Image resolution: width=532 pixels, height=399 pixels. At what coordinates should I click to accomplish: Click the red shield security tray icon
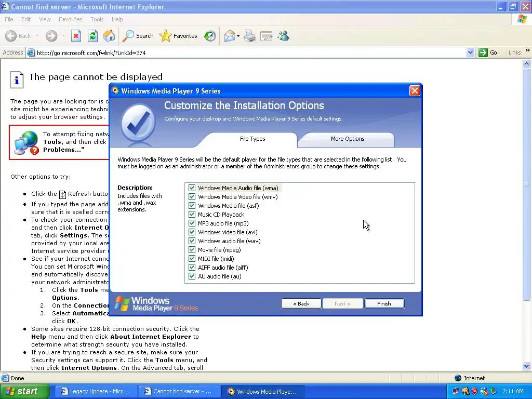click(x=475, y=391)
